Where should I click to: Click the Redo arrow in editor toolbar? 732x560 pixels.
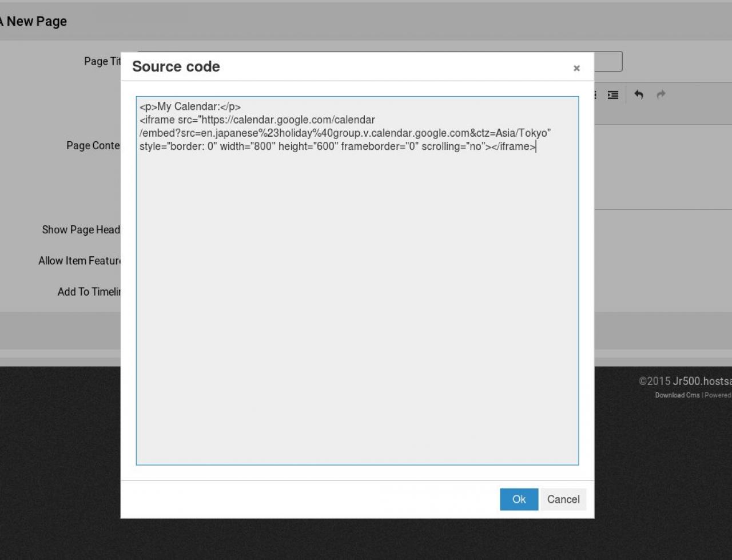point(661,95)
